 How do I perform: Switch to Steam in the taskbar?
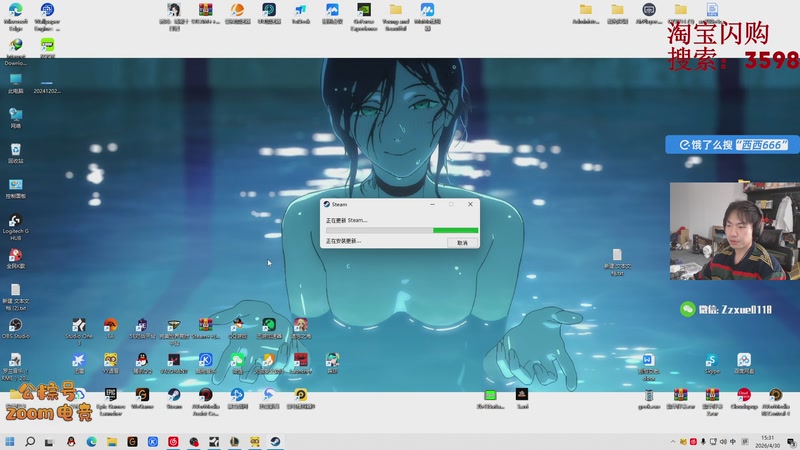(x=275, y=441)
